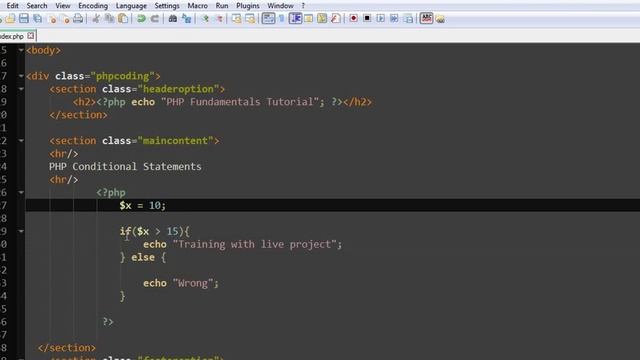Open the User Defined Language icon

point(309,18)
